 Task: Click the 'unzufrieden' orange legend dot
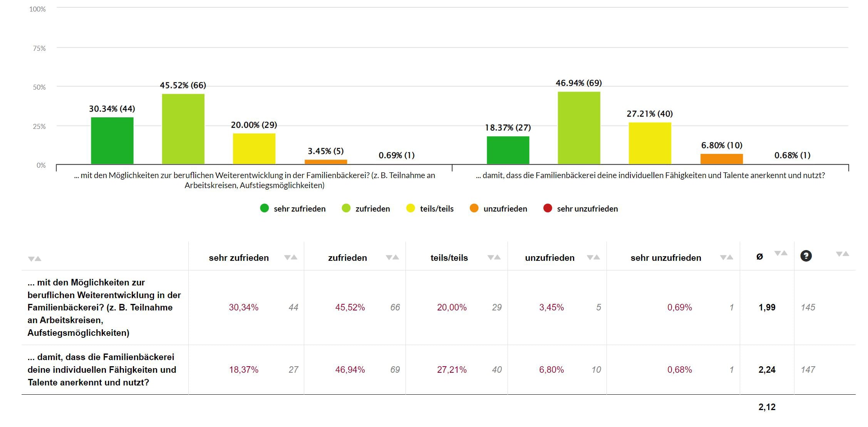474,208
